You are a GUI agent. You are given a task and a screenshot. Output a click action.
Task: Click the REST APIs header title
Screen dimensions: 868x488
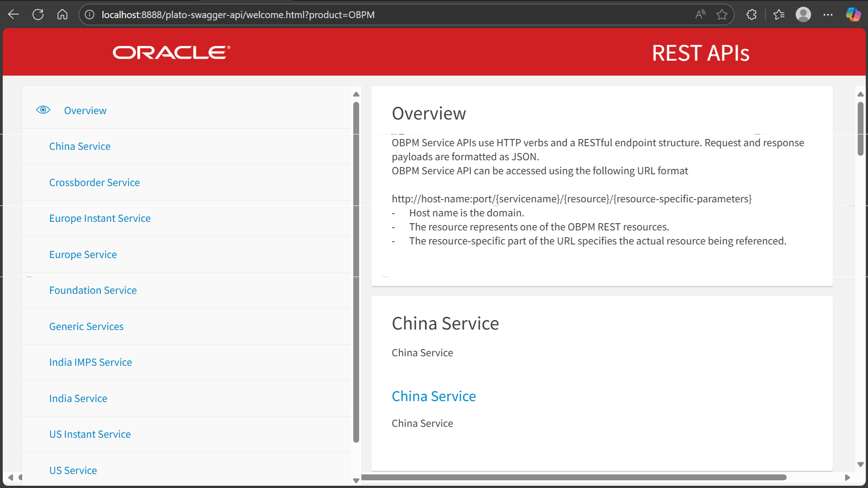click(x=701, y=53)
